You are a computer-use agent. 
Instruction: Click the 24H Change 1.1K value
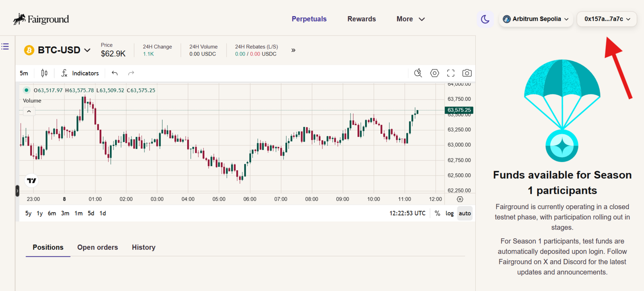[149, 54]
